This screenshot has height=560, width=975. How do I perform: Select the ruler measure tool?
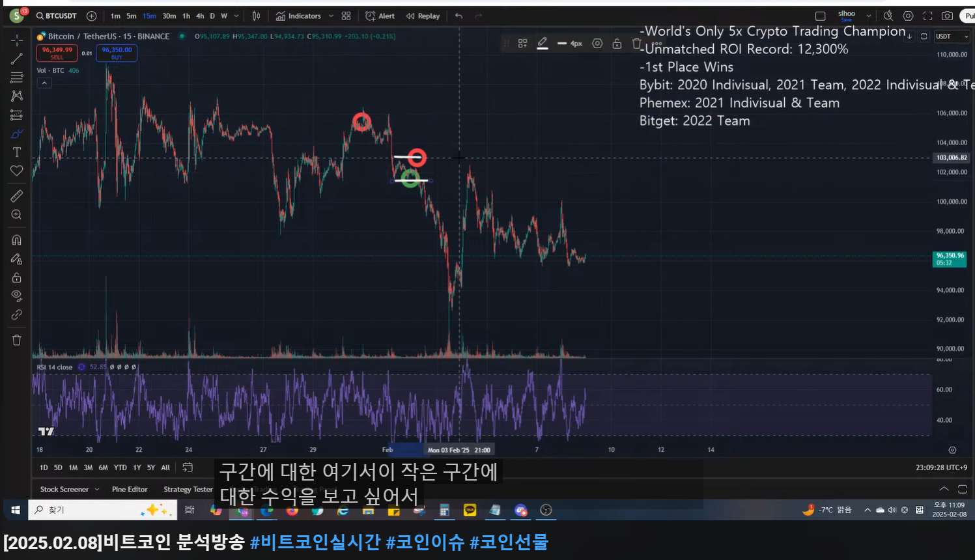click(17, 195)
